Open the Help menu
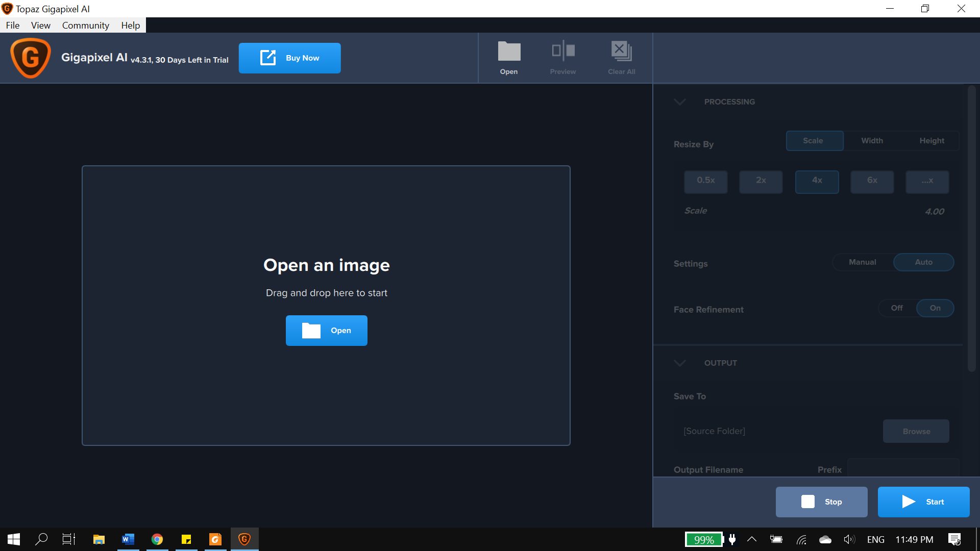This screenshot has height=551, width=980. pyautogui.click(x=130, y=26)
